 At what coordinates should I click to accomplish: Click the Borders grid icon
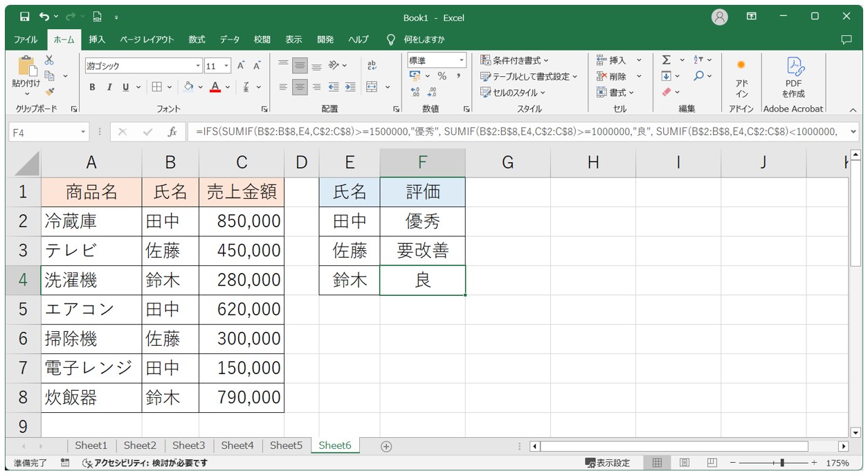click(157, 87)
